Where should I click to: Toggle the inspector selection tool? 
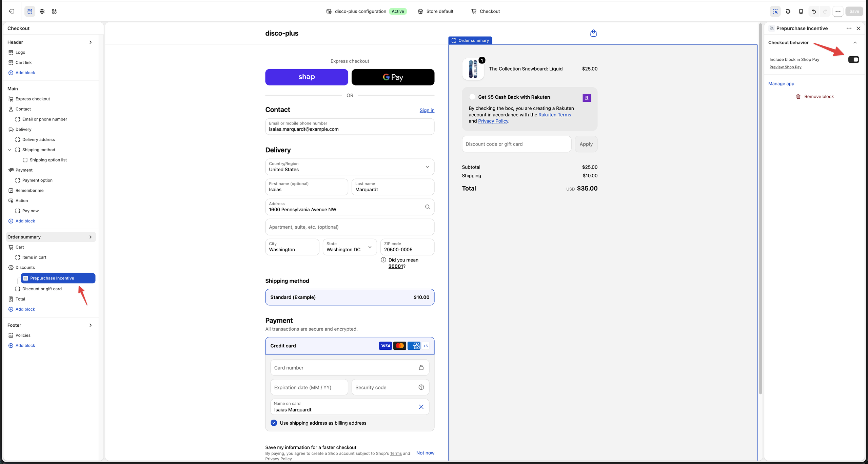click(775, 11)
